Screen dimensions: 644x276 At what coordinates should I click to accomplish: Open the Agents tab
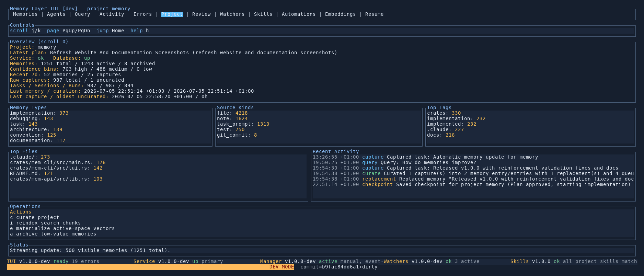coord(56,14)
